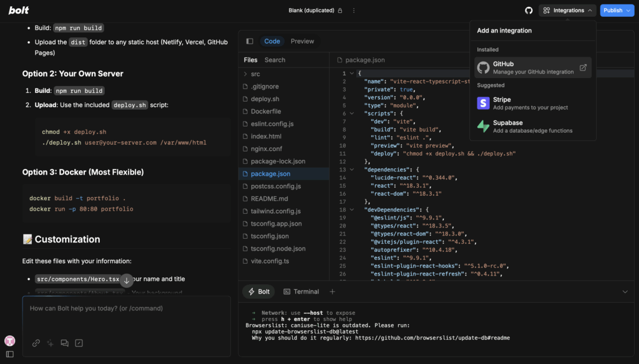Open the Dockerfile

pos(284,111)
